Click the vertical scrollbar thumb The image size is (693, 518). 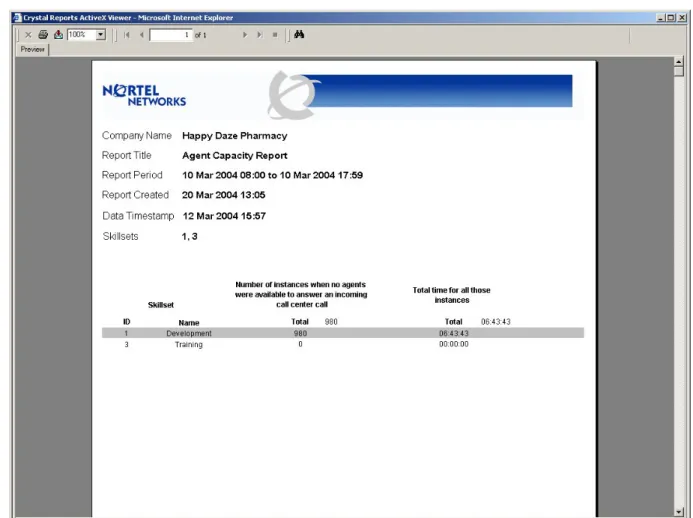click(x=679, y=71)
